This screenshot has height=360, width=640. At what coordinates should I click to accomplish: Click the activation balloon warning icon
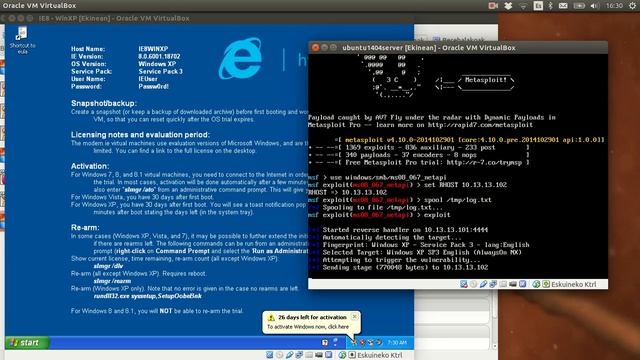[271, 318]
